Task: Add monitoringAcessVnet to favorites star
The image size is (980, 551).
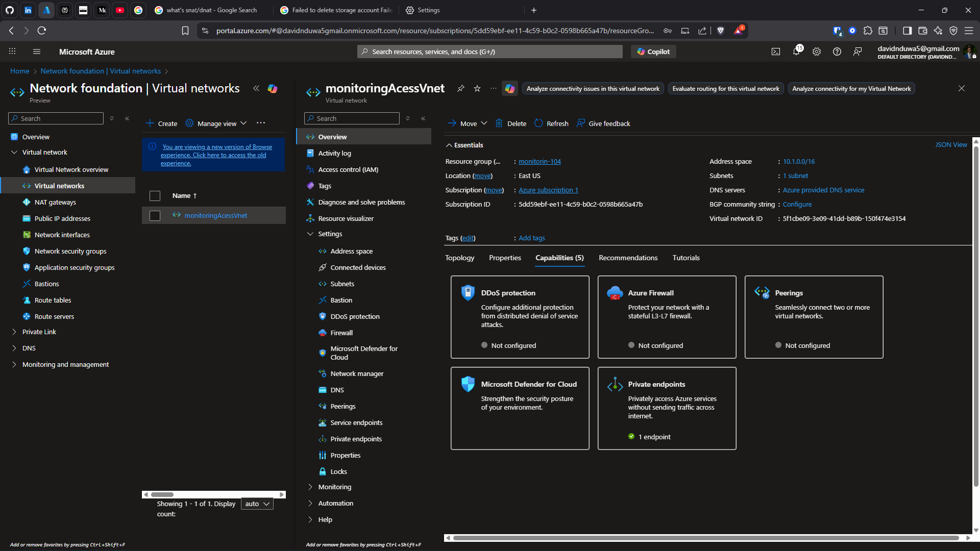Action: 477,88
